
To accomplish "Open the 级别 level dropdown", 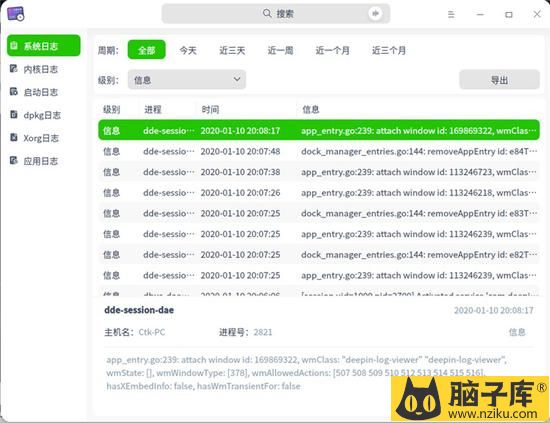I will (187, 80).
